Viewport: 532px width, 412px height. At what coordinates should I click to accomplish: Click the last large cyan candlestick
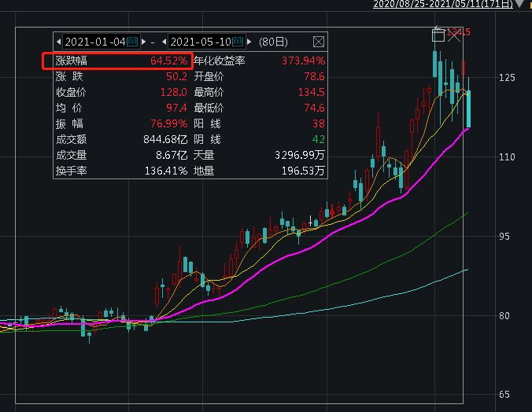click(469, 109)
